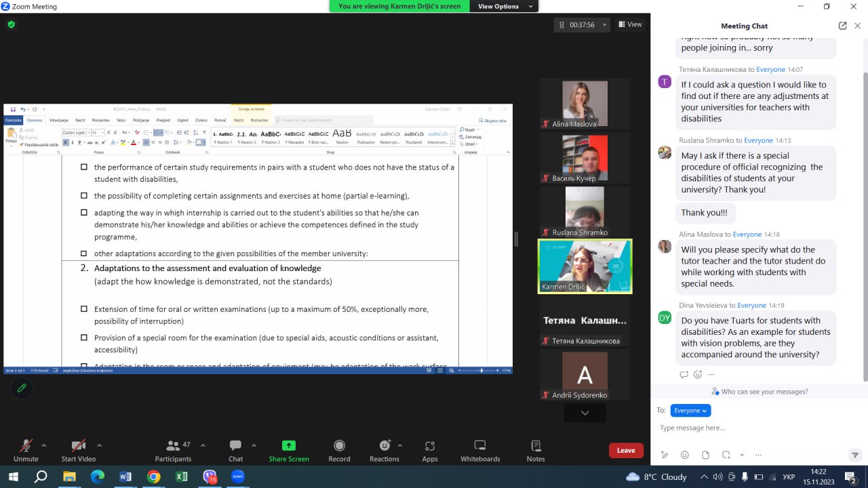Image resolution: width=868 pixels, height=488 pixels.
Task: Show more participant videos with down chevron
Action: tap(585, 413)
